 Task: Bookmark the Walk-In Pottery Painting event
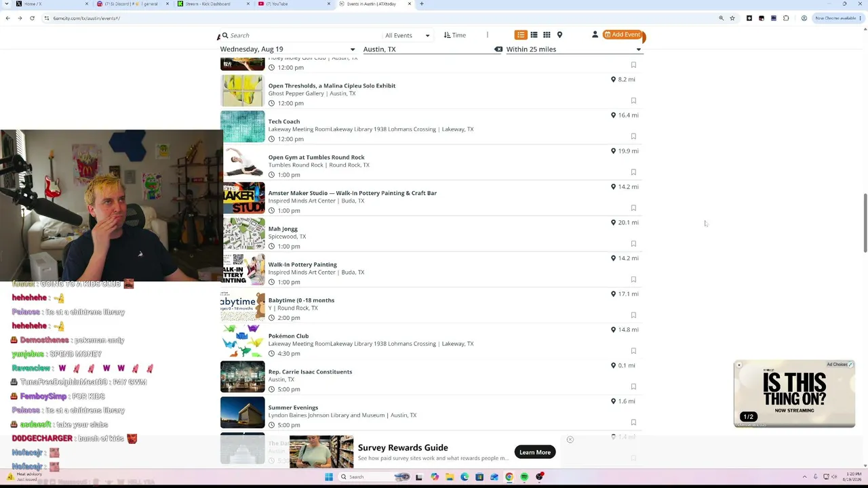point(633,279)
